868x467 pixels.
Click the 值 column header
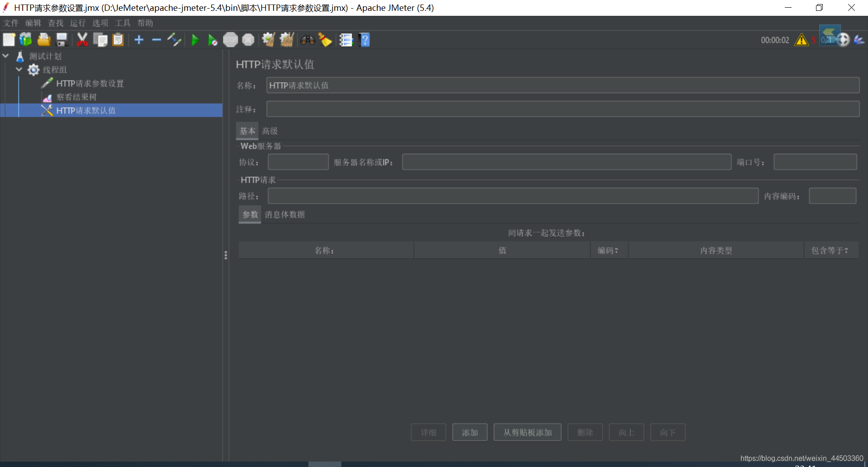click(502, 250)
